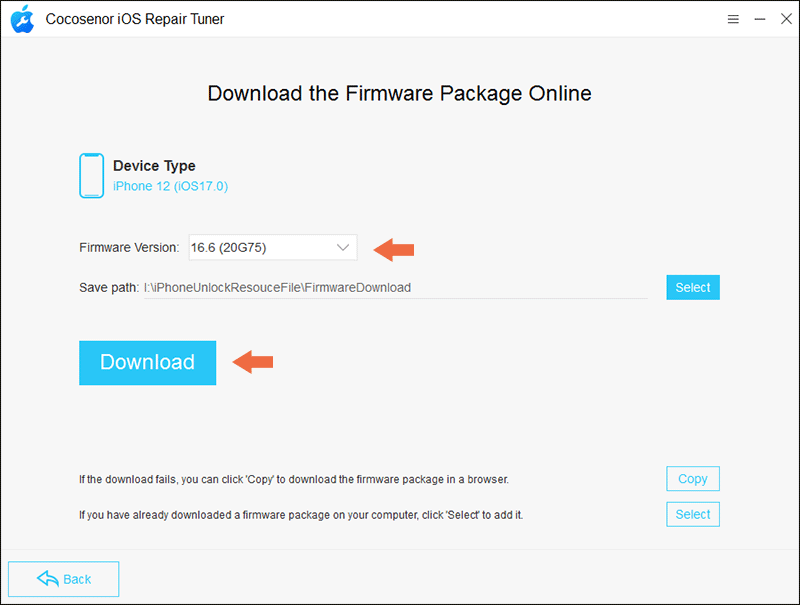Click the Download the Firmware Package Online heading
Screen dimensions: 800x605
399,93
